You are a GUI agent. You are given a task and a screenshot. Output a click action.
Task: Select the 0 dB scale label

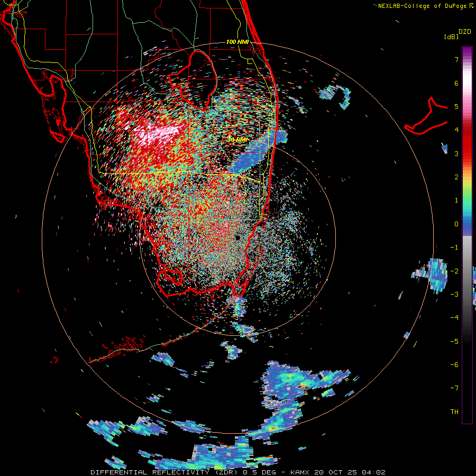tap(456, 224)
